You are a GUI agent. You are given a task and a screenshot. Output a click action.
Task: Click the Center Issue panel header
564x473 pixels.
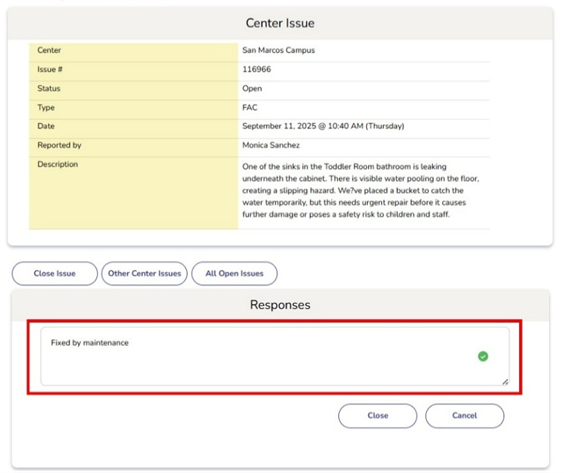(280, 23)
